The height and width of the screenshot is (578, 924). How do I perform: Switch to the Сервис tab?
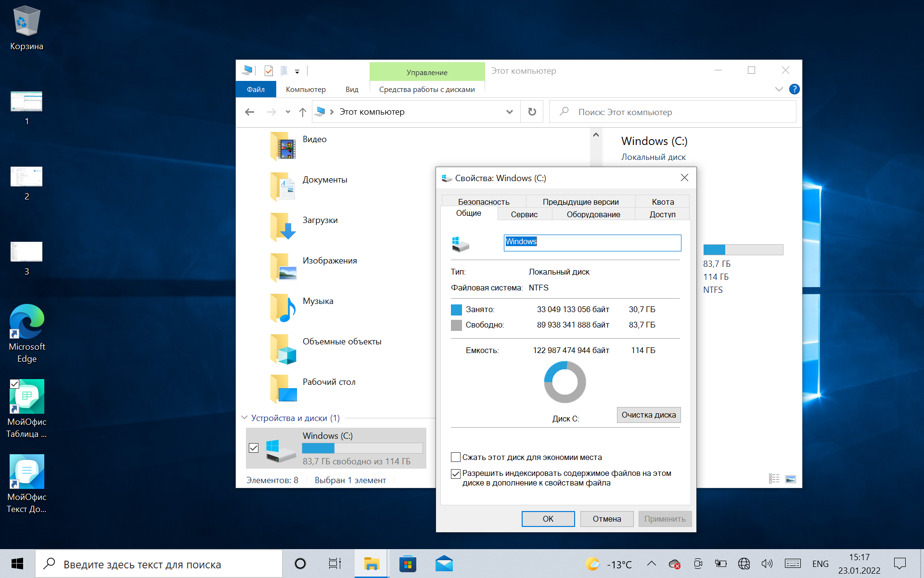(524, 214)
